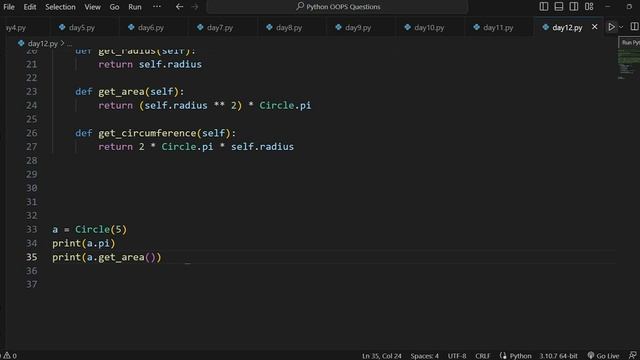The height and width of the screenshot is (360, 640).
Task: Change encoding via UTF-8
Action: click(457, 356)
